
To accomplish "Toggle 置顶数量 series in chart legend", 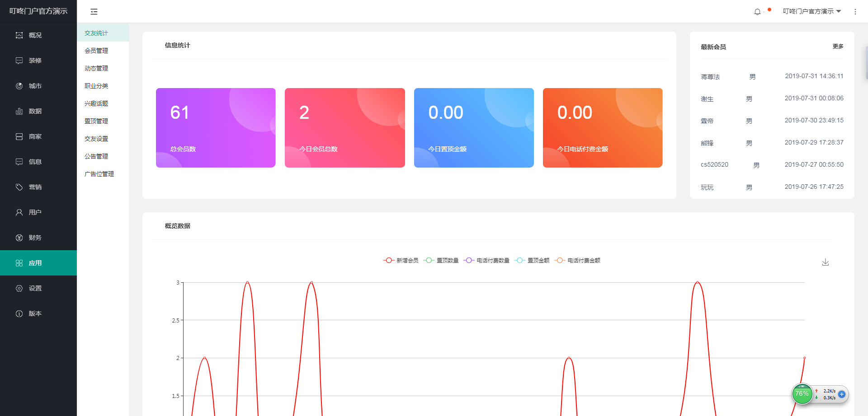I will pos(441,260).
